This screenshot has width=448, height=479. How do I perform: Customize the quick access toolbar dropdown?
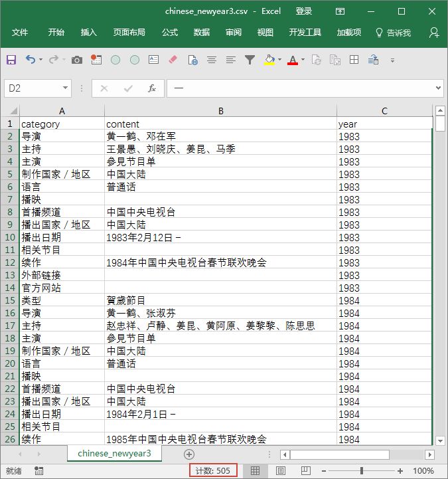(x=393, y=60)
